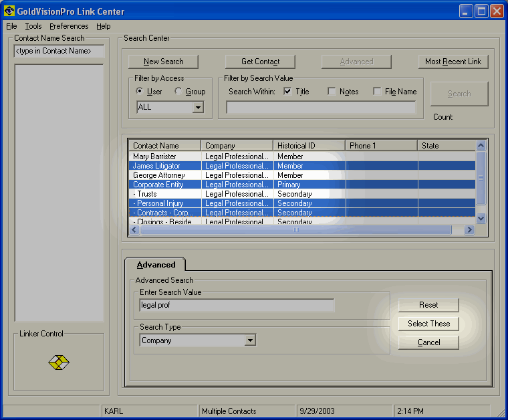The height and width of the screenshot is (420, 508).
Task: Toggle the Title search checkbox
Action: pyautogui.click(x=287, y=92)
